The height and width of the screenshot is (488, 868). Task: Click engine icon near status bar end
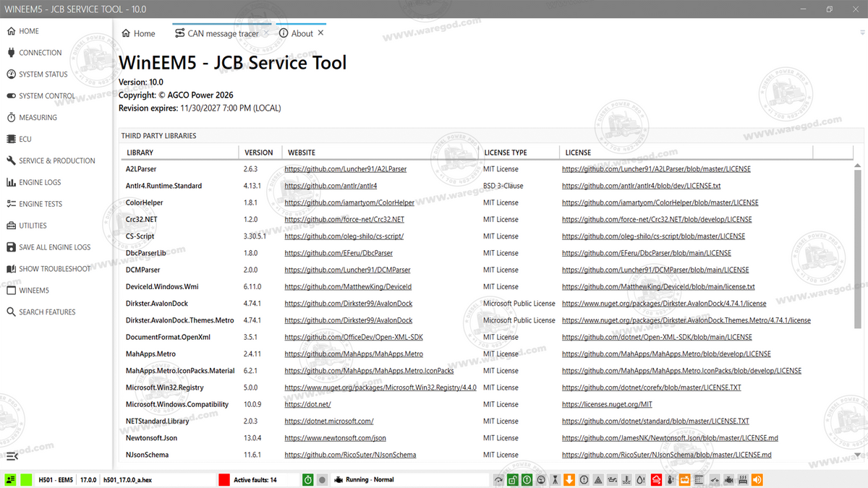point(728,479)
